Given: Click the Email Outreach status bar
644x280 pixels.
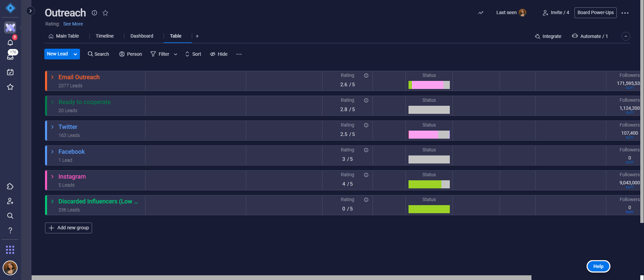Looking at the screenshot, I should tap(429, 85).
